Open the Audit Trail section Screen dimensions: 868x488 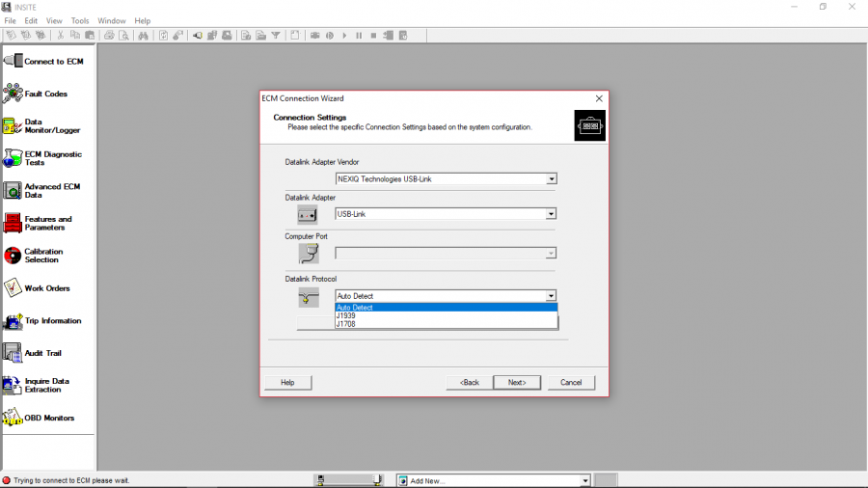pyautogui.click(x=44, y=353)
